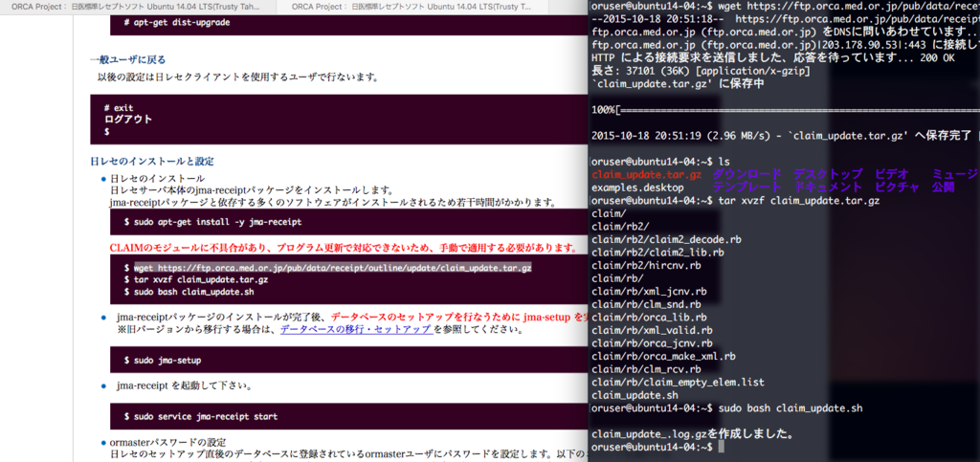Click the '$ sudo service jma-receipt start' command

pyautogui.click(x=201, y=416)
